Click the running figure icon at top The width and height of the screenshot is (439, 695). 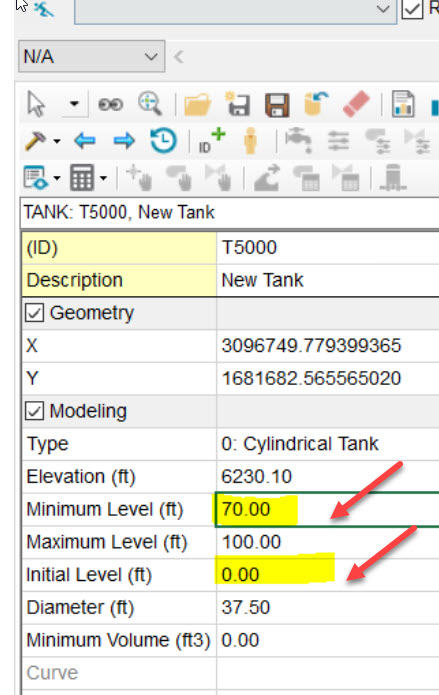coord(44,8)
